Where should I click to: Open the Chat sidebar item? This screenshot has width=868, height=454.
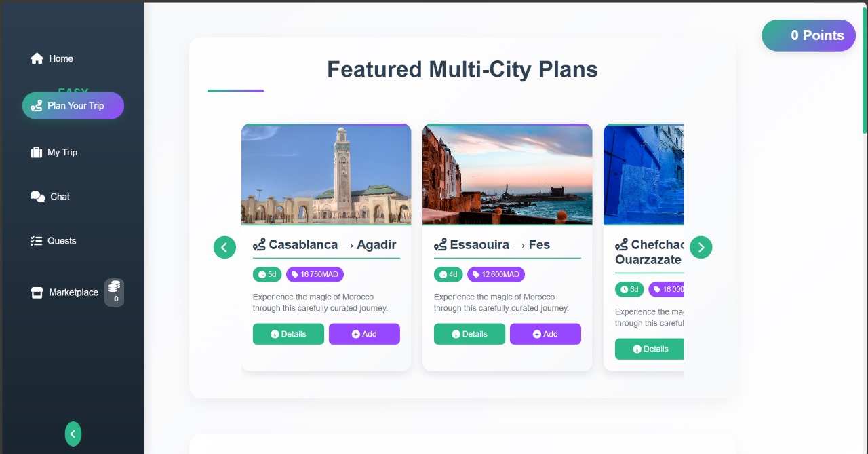(50, 197)
